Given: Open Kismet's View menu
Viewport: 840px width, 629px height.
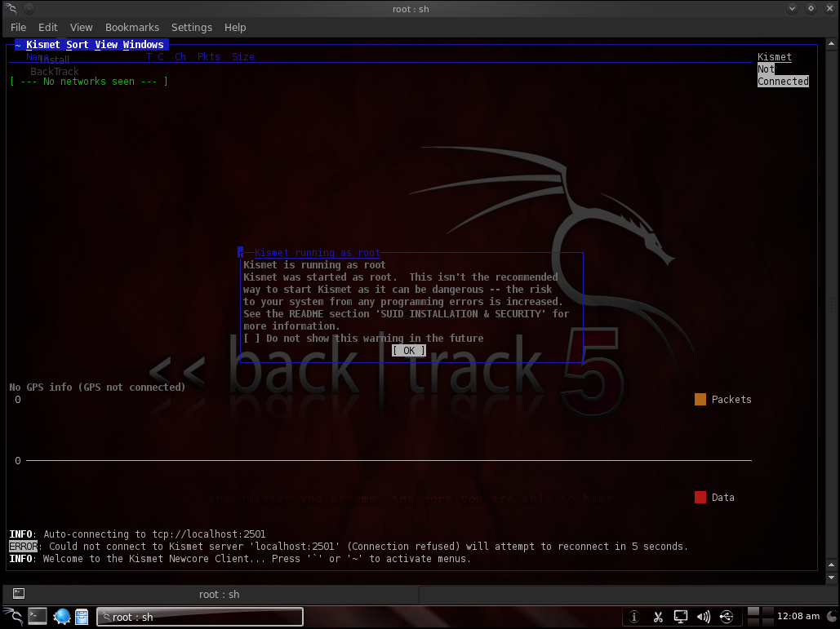Looking at the screenshot, I should point(106,45).
